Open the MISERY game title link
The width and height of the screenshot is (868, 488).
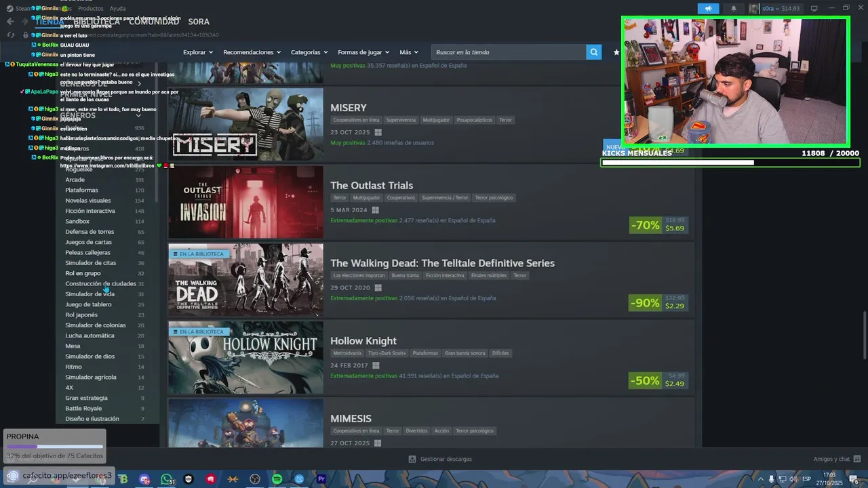348,108
